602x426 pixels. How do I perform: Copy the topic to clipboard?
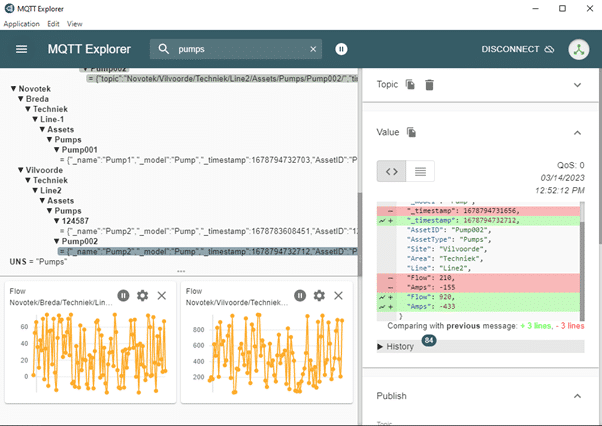point(410,85)
